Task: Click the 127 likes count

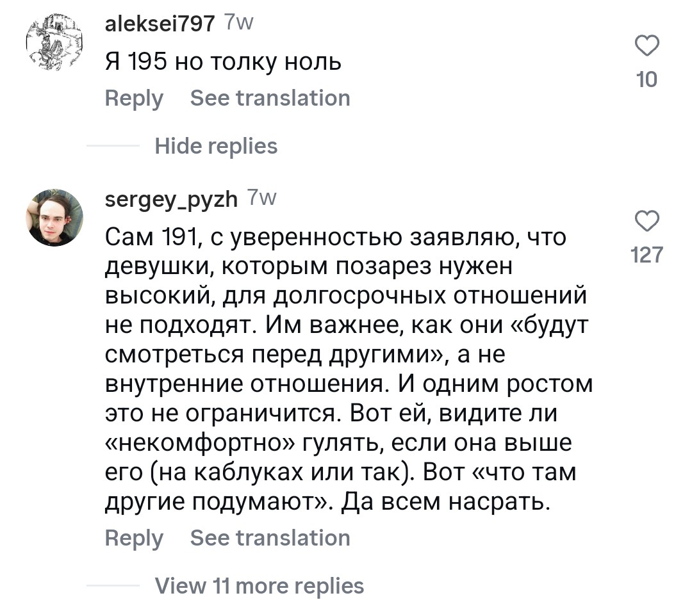Action: coord(647,255)
